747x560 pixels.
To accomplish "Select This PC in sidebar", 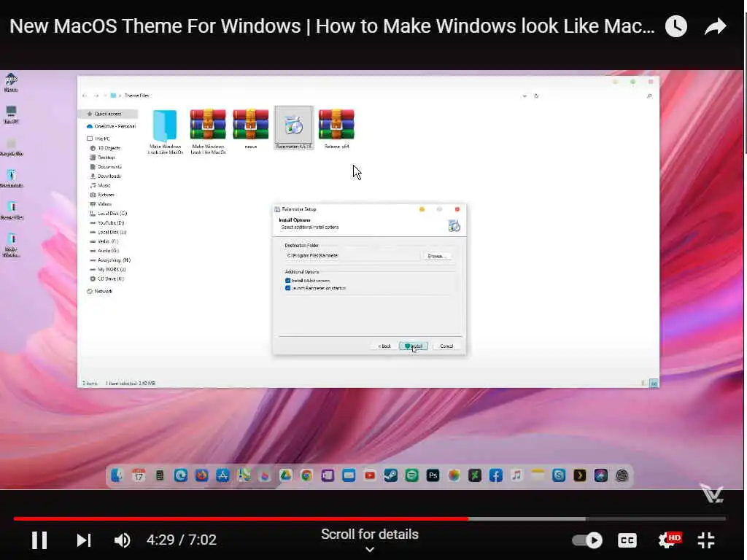I will click(x=99, y=139).
